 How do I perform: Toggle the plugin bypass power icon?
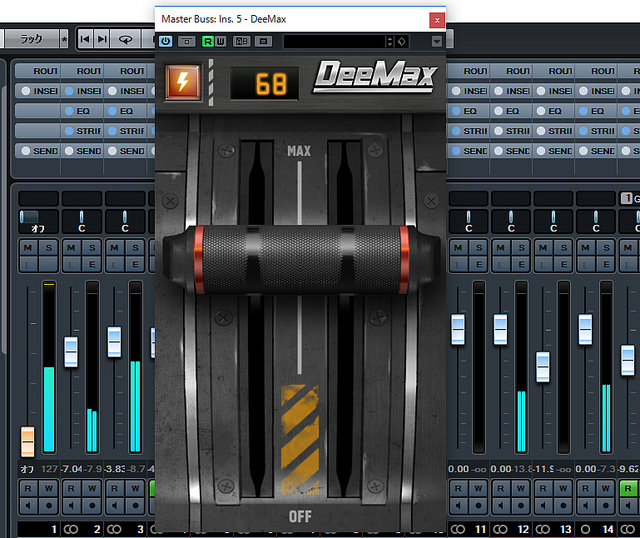(165, 41)
